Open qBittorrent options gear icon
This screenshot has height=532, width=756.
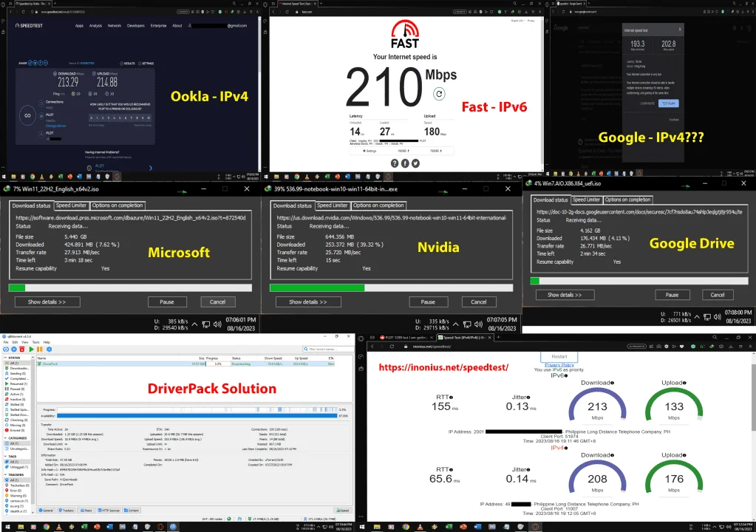click(50, 349)
